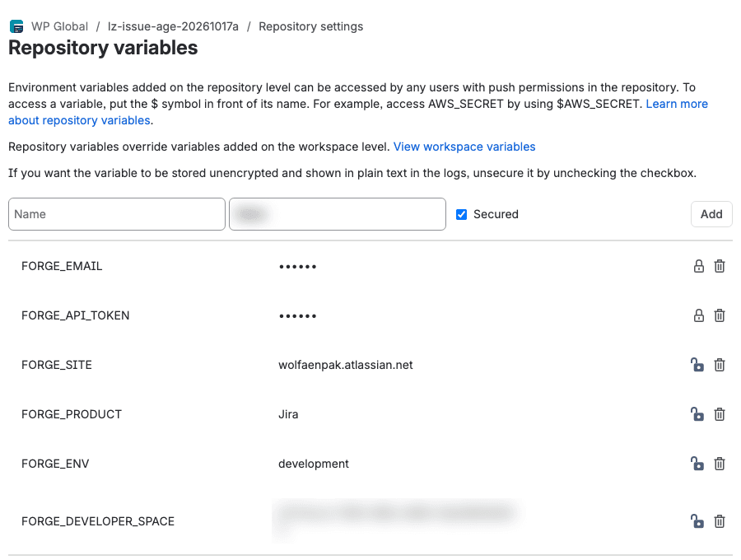Viewport: 741px width, 560px height.
Task: Click the masked value of FORGE_API_TOKEN
Action: pos(298,315)
